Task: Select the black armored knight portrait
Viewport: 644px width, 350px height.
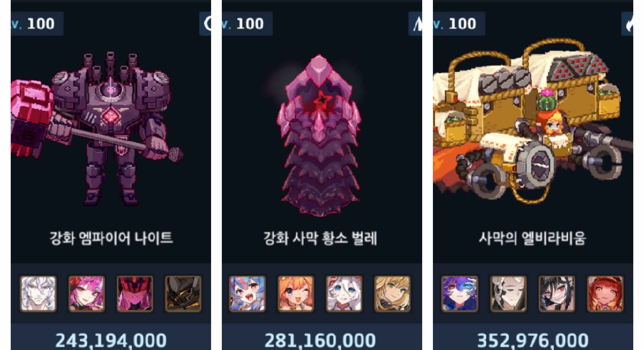Action: (x=183, y=293)
